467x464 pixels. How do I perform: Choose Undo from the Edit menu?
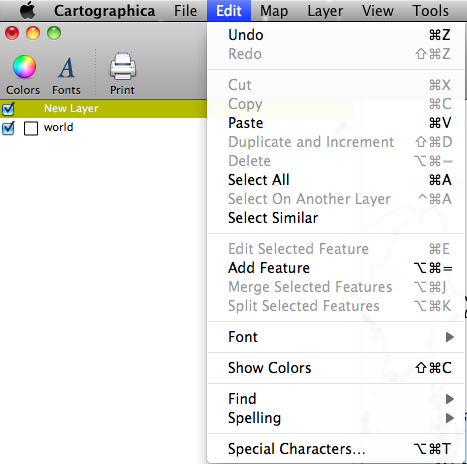[x=335, y=35]
